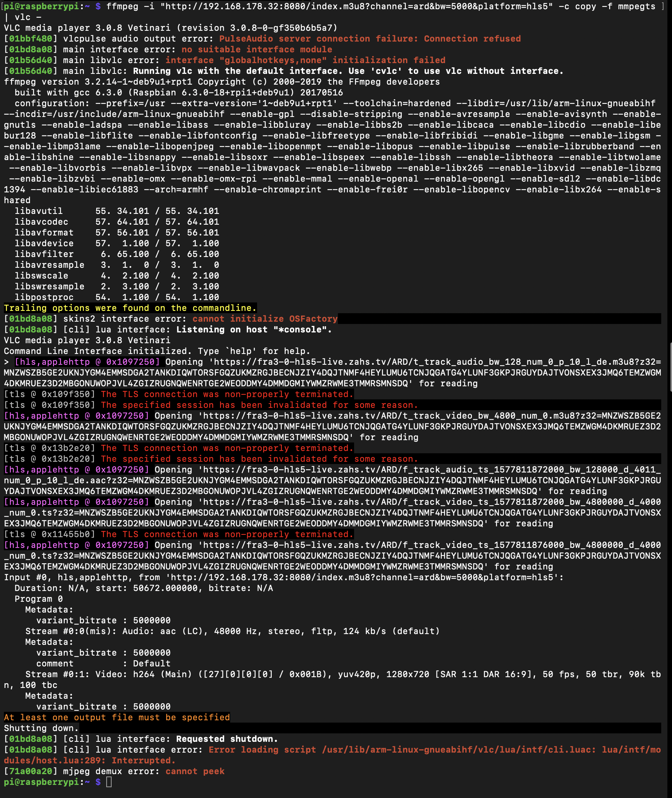Click the 'libavformat 57. 56.101' version row

[117, 232]
